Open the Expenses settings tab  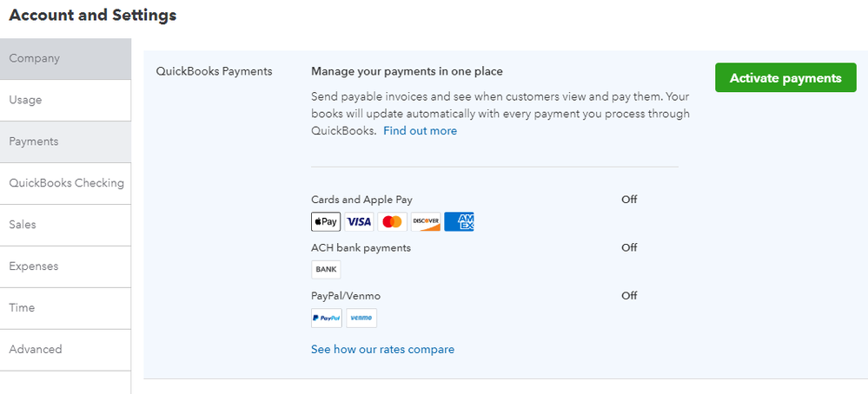pyautogui.click(x=65, y=266)
